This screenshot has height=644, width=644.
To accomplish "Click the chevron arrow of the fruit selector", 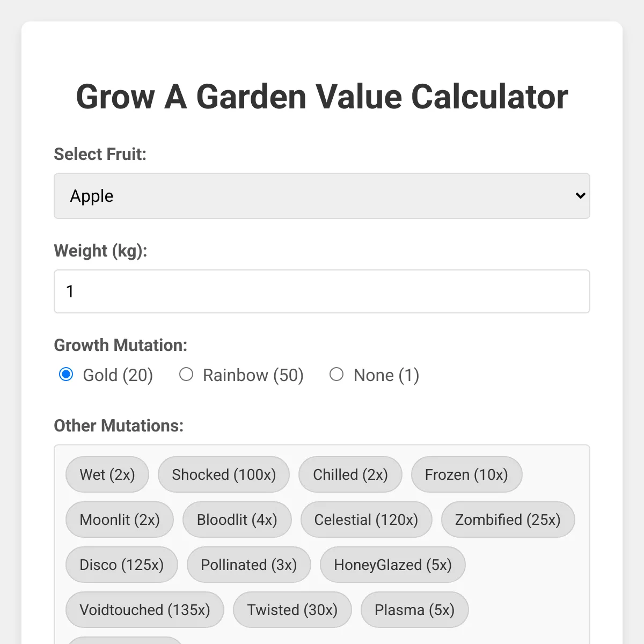I will (x=580, y=196).
